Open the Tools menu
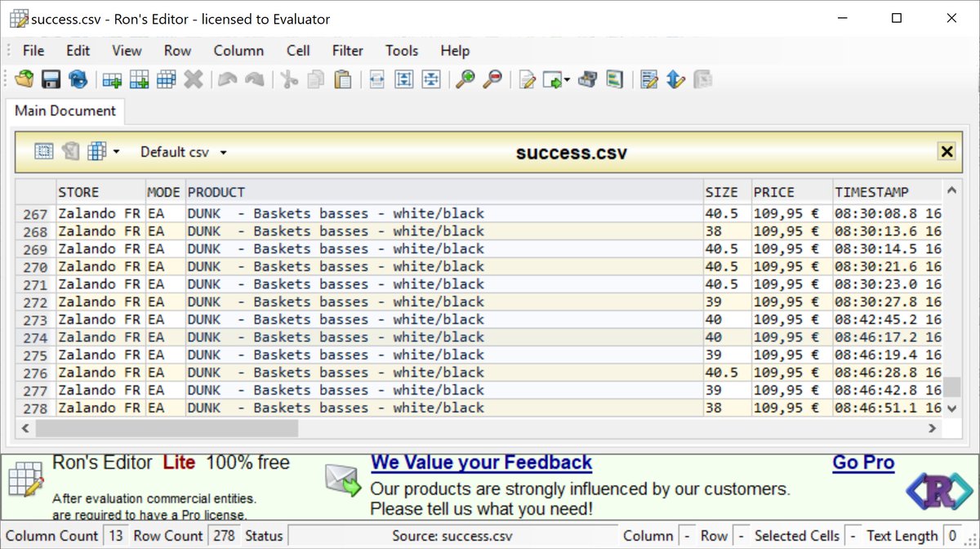 402,51
